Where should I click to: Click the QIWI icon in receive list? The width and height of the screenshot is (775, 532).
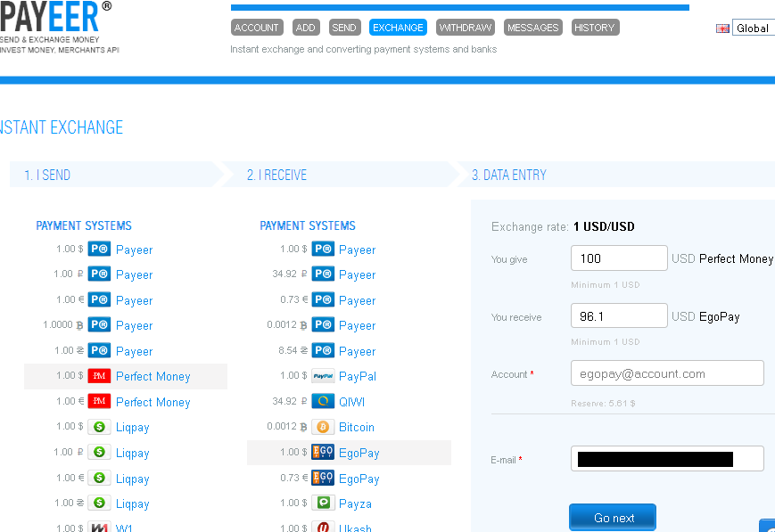[323, 402]
